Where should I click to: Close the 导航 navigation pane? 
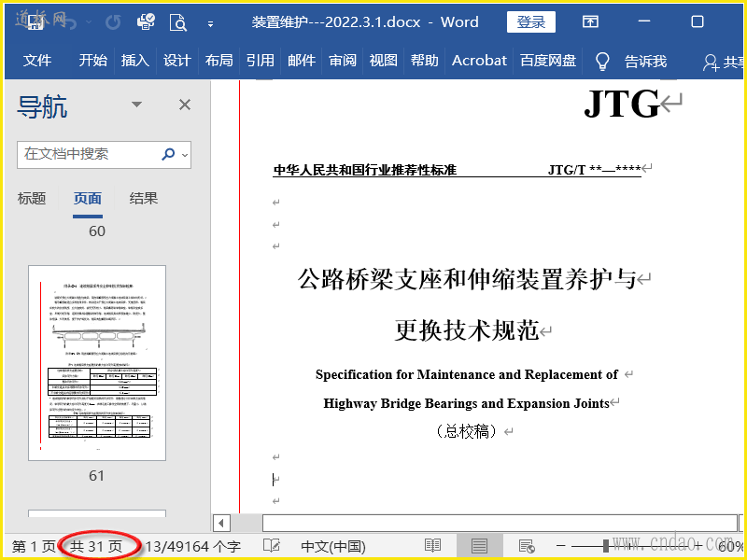click(x=185, y=105)
